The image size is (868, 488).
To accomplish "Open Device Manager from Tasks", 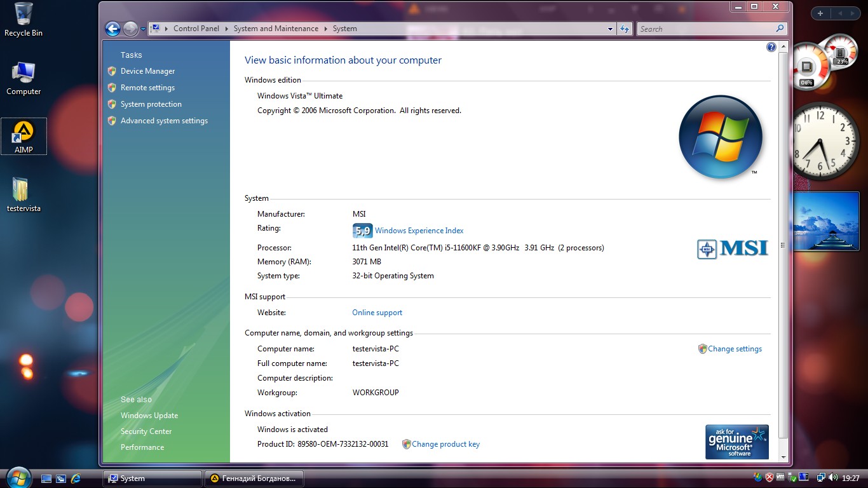I will (x=147, y=71).
